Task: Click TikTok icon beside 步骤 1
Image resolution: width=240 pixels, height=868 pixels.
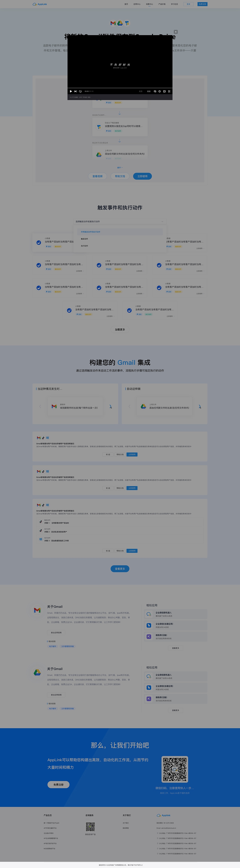Action: pyautogui.click(x=41, y=522)
